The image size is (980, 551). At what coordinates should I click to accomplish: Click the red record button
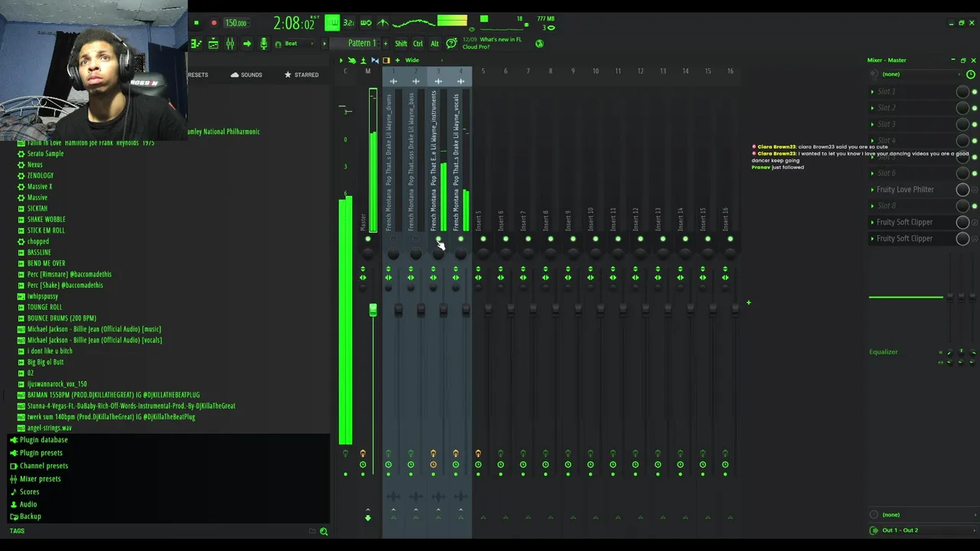coord(214,23)
